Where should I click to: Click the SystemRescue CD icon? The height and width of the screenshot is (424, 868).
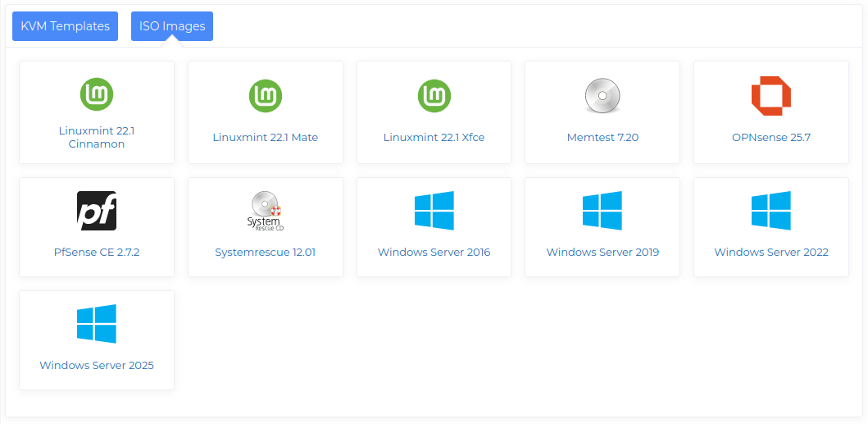[266, 211]
